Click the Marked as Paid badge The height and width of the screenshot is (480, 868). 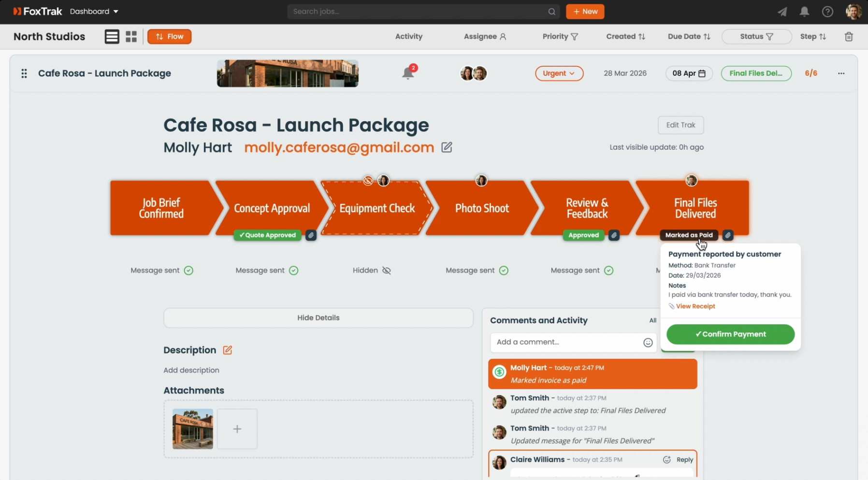coord(689,235)
